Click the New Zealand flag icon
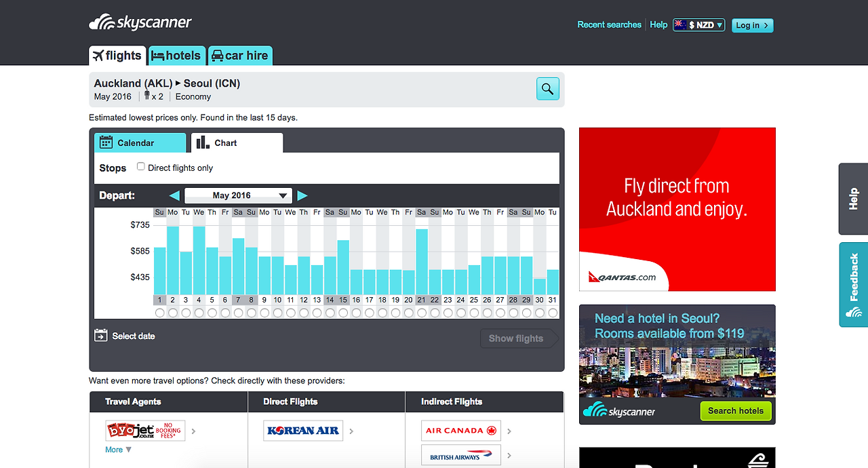868x468 pixels. coord(680,24)
